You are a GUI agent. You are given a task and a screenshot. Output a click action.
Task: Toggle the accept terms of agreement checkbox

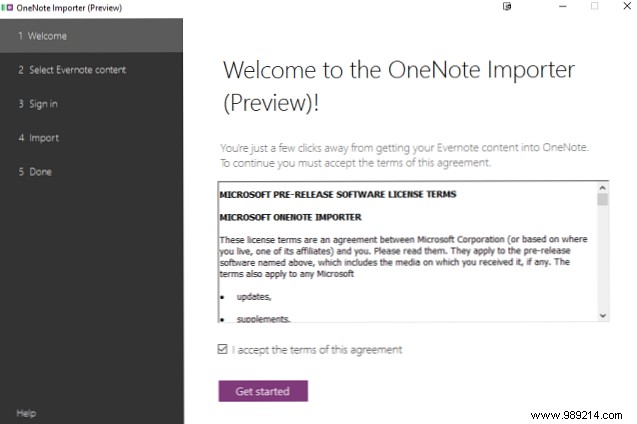coord(222,349)
